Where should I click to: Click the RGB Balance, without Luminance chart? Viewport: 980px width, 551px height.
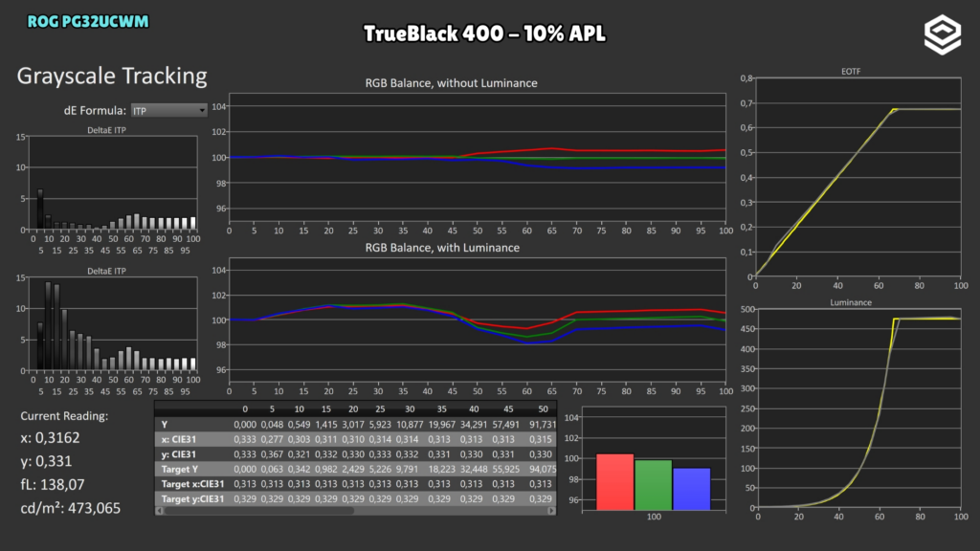click(478, 158)
